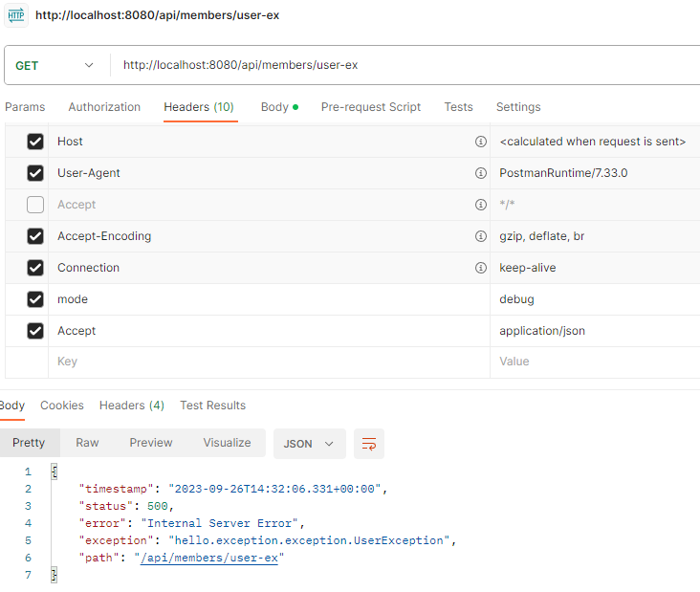Uncheck the Connection header checkbox
This screenshot has height=592, width=700.
click(35, 268)
